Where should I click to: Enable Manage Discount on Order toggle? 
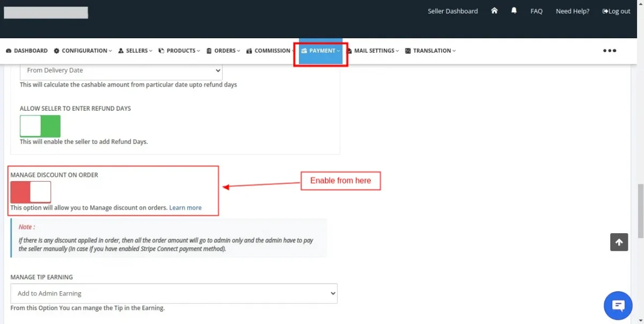point(31,192)
